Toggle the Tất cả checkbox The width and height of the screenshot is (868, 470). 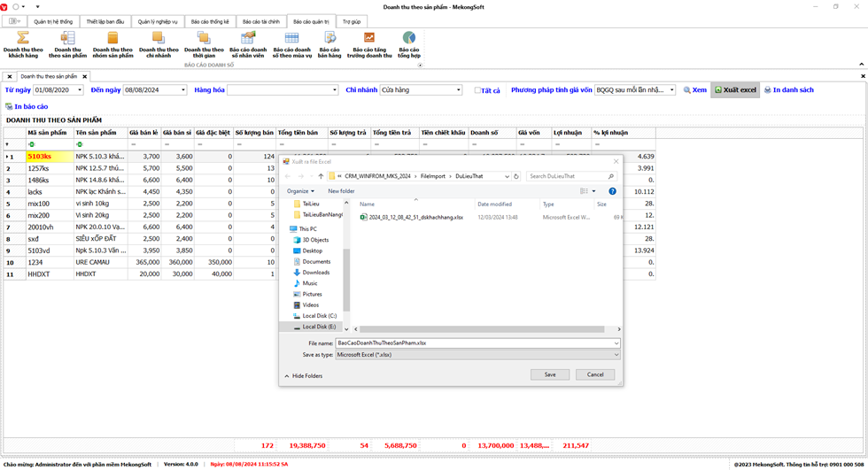pyautogui.click(x=478, y=90)
